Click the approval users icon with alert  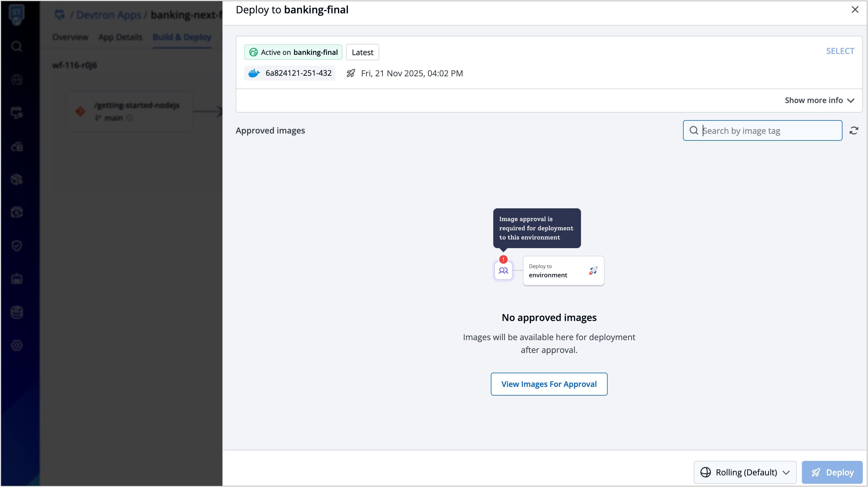[503, 271]
